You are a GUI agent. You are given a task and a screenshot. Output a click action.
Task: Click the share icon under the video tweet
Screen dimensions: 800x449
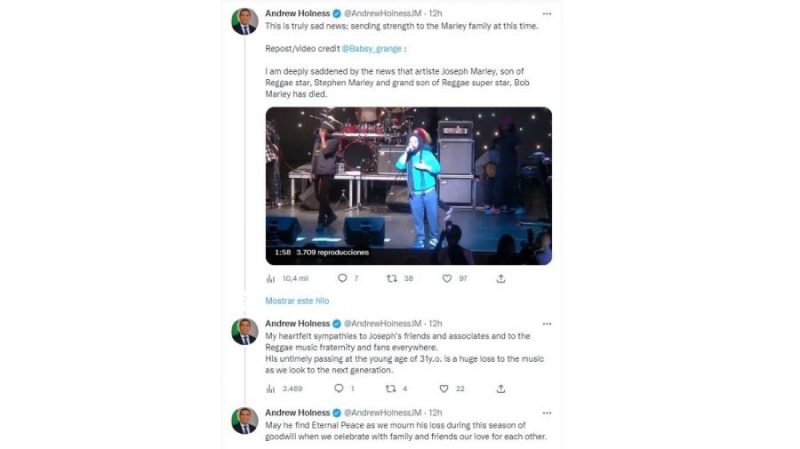(x=501, y=278)
